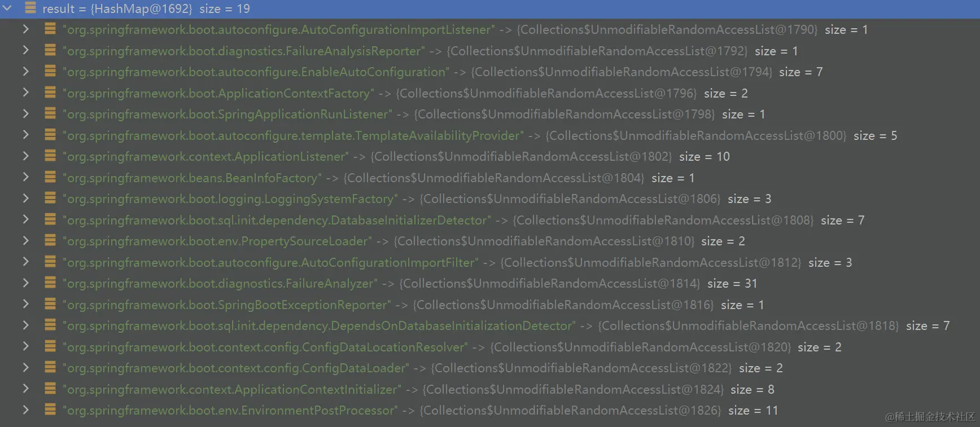
Task: Click icon beside AutoConfigurationImportListener entry
Action: pyautogui.click(x=50, y=29)
